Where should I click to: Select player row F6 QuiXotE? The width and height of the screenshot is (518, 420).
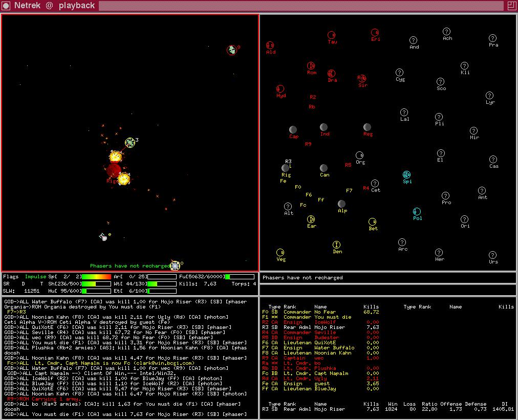coord(320,343)
